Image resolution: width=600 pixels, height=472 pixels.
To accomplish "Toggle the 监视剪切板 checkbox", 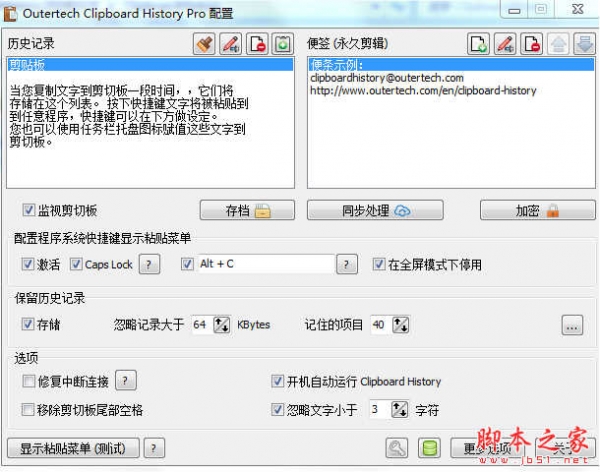I will click(x=29, y=210).
